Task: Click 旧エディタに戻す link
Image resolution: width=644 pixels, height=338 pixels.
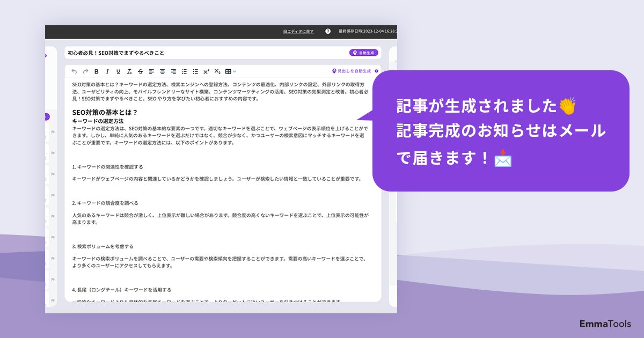Action: 298,31
